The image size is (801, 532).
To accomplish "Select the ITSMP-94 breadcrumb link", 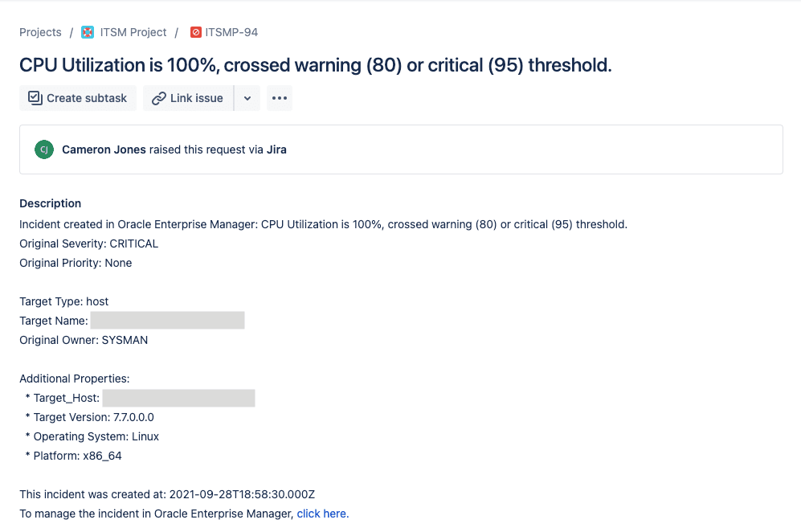I will (231, 32).
